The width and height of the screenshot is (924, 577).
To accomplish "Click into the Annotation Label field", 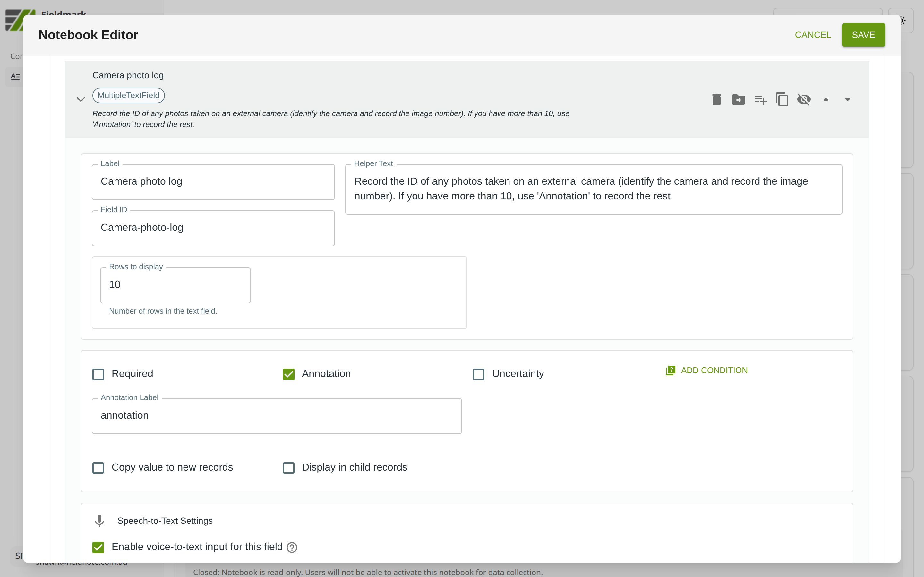I will pyautogui.click(x=277, y=415).
